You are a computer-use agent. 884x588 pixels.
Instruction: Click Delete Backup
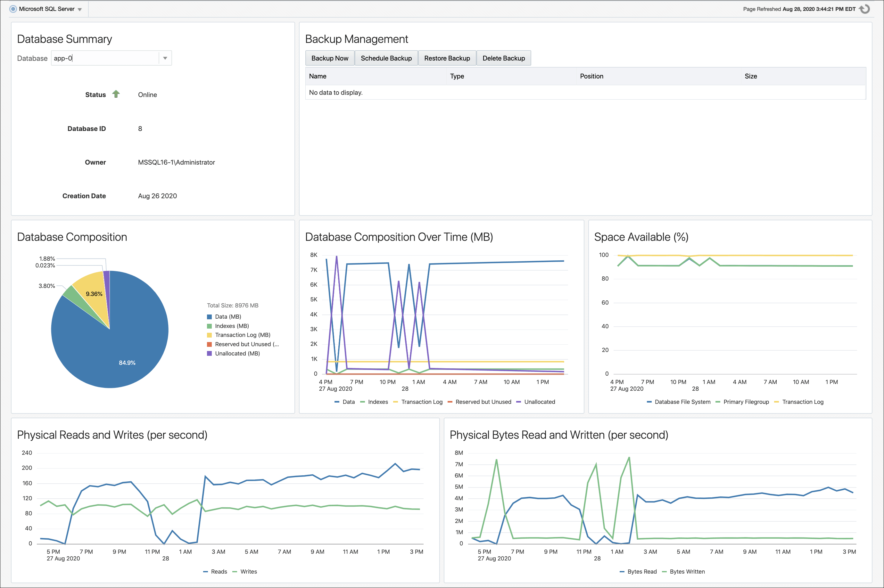coord(504,58)
